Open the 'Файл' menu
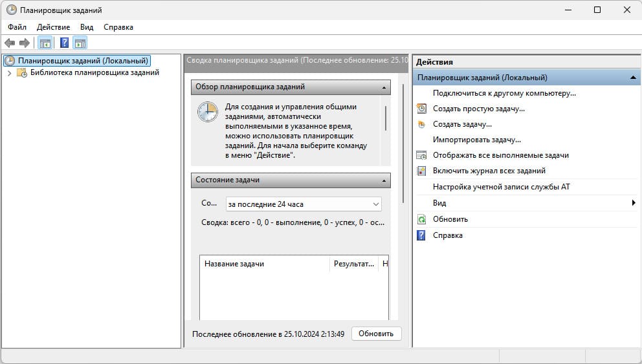Viewport: 642px width, 364px height. point(17,27)
